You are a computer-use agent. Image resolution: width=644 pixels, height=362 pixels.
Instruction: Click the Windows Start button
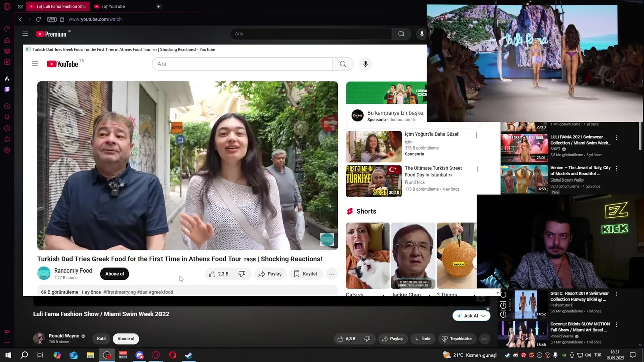tap(8, 355)
